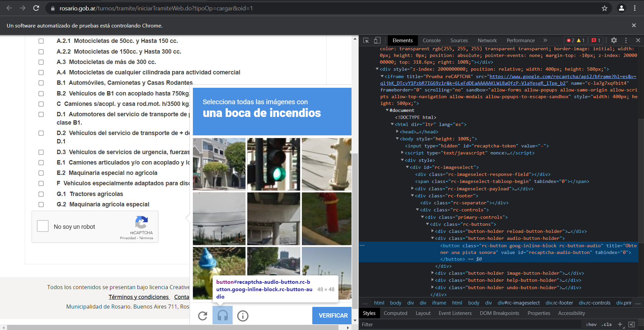The width and height of the screenshot is (644, 330).
Task: Click the browser forward arrow
Action: click(22, 8)
